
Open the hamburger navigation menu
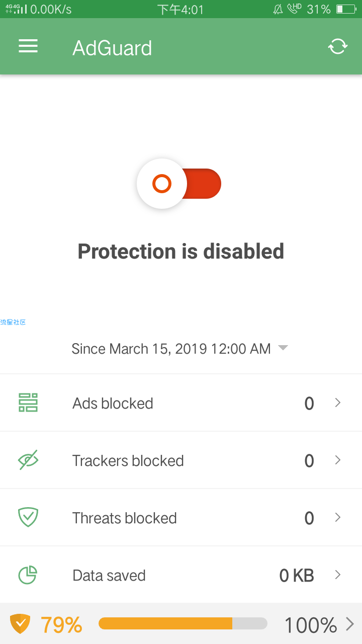pyautogui.click(x=28, y=47)
